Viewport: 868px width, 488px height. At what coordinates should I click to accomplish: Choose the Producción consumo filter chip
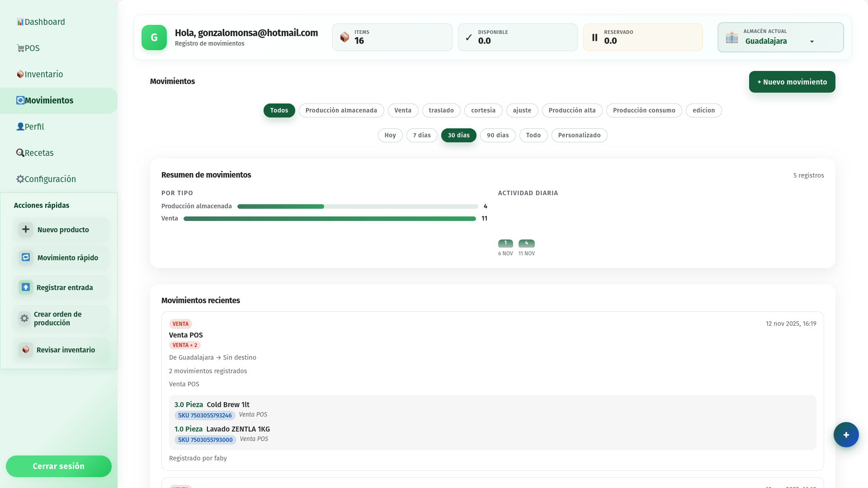click(643, 111)
